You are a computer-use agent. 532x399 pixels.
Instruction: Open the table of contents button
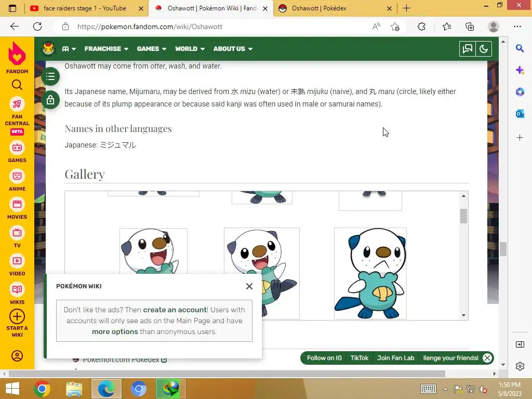coord(50,76)
